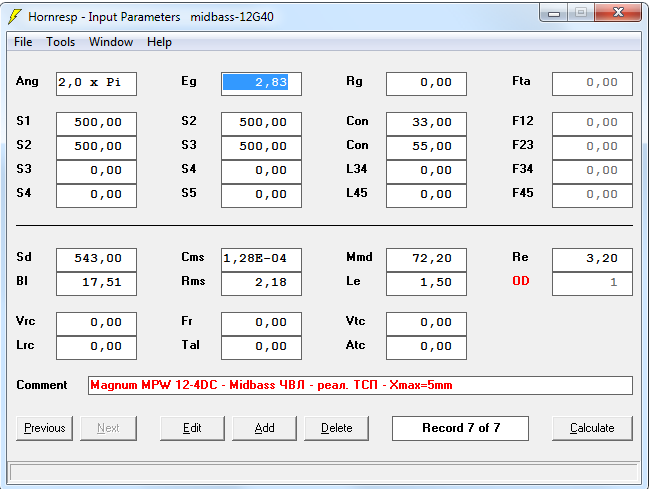Run the Calculate button
This screenshot has height=489, width=649.
[x=592, y=428]
